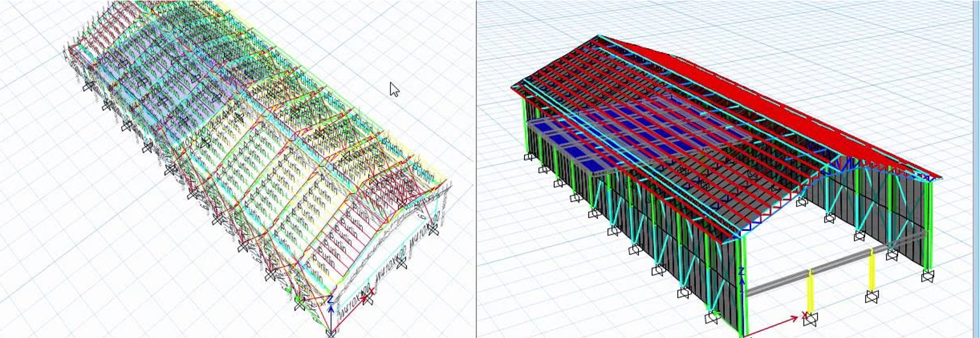Pick the yellow column nearest the X axis

pos(810,292)
